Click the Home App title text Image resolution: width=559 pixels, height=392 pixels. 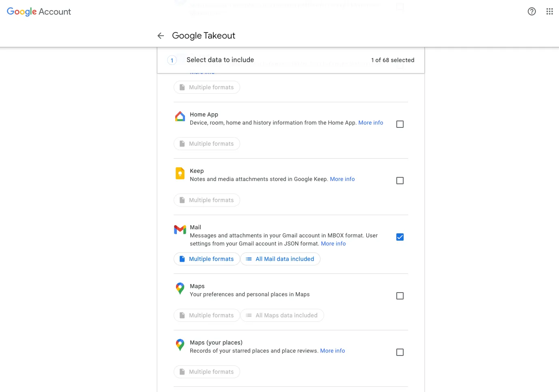pos(204,114)
